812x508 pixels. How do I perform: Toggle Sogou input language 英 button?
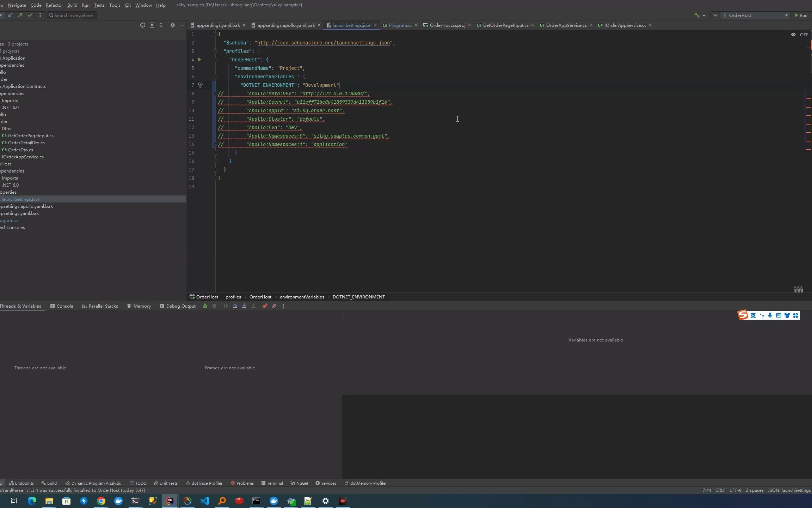tap(753, 315)
